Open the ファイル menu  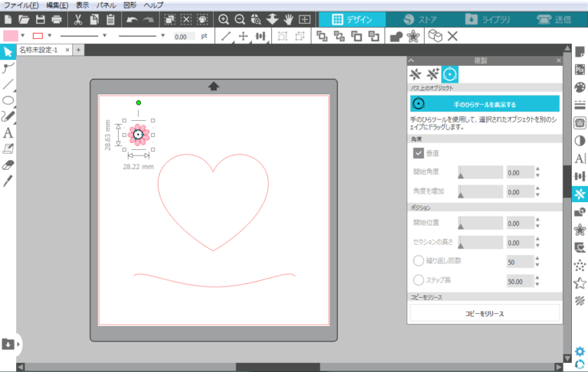click(x=21, y=5)
